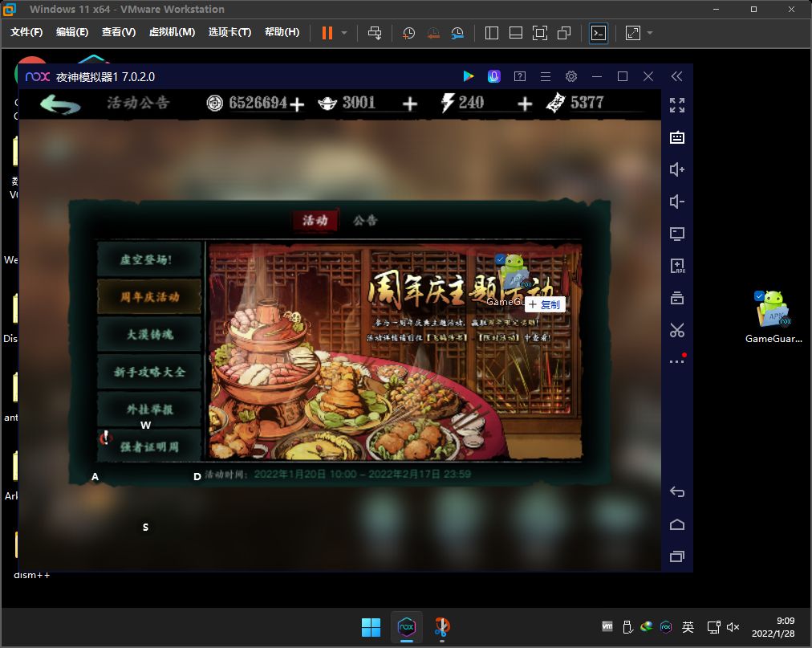Click the 英 input method indicator

(688, 627)
